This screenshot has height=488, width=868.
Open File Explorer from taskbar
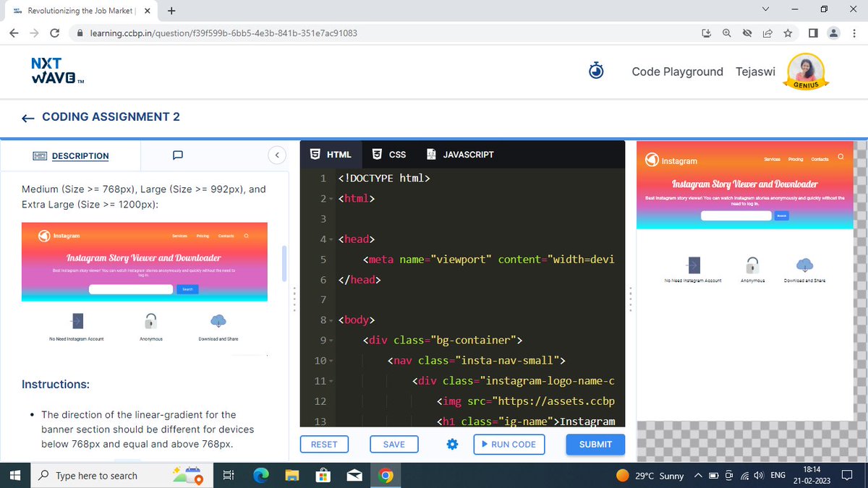click(x=292, y=476)
